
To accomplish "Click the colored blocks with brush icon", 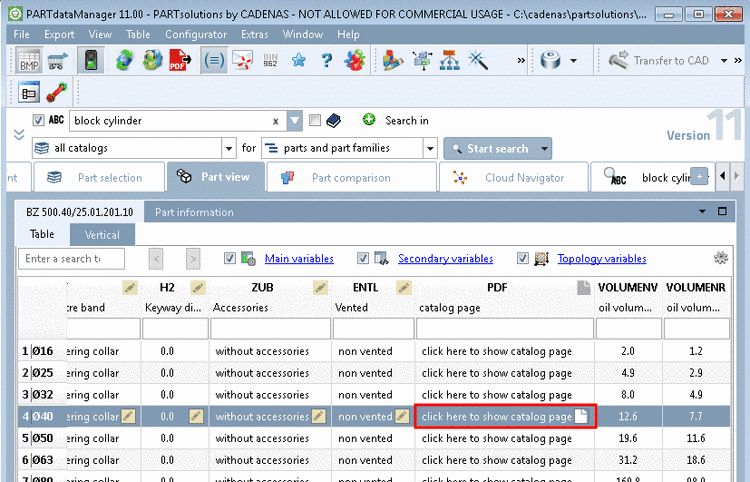I will click(393, 61).
